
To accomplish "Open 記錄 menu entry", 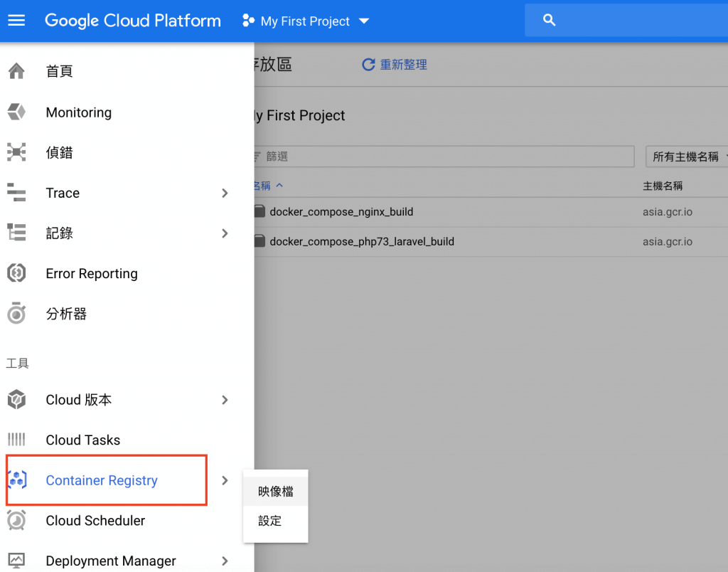I will [x=59, y=233].
